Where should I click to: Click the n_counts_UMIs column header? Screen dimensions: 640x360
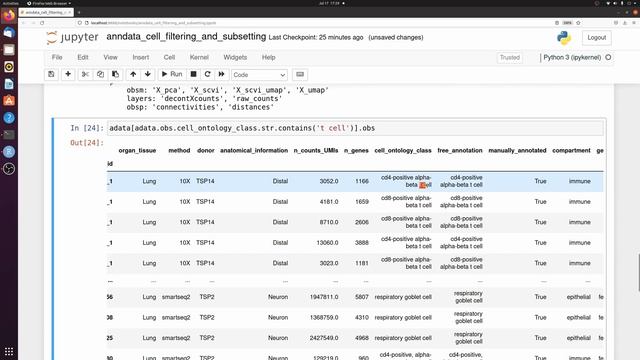(316, 151)
